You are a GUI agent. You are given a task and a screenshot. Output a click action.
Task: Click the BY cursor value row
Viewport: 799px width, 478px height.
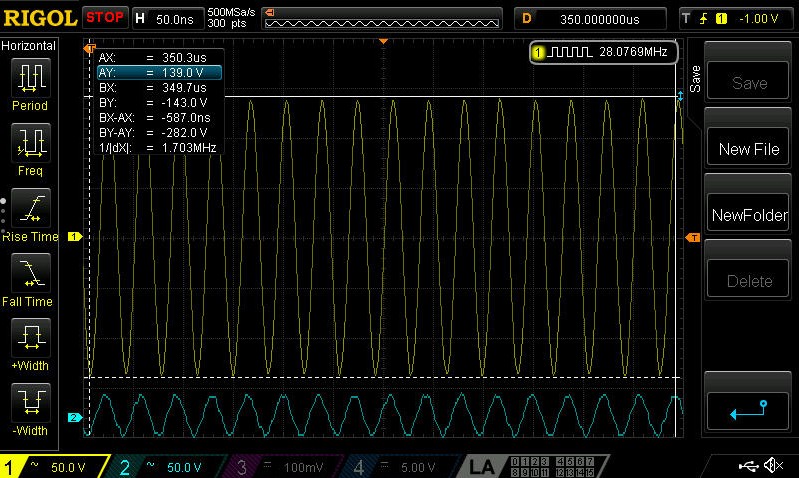click(159, 102)
